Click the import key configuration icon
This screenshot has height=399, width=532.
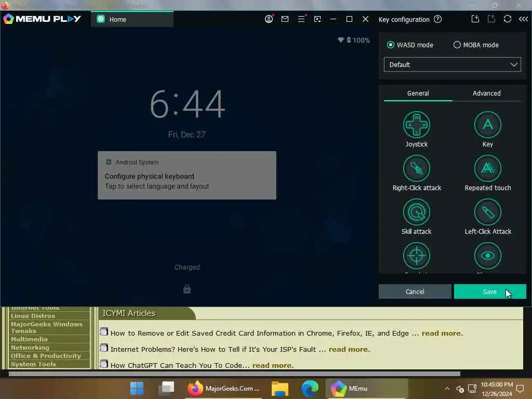tap(475, 19)
